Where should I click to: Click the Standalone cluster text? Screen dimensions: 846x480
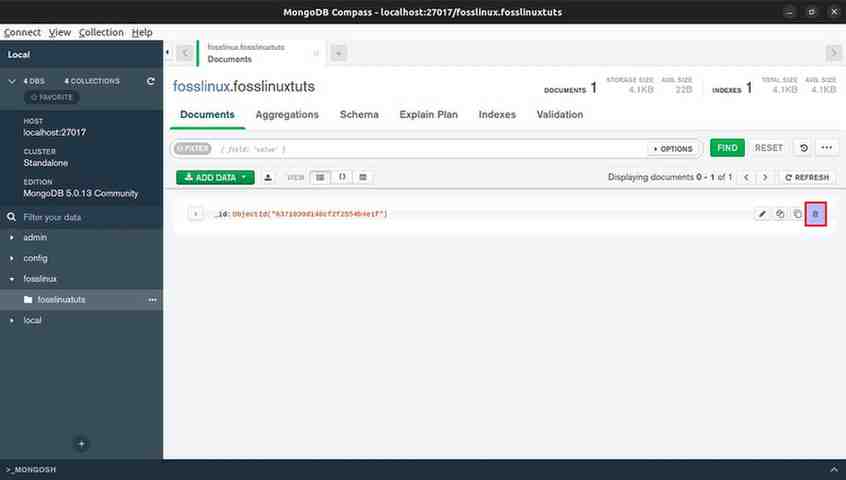pos(46,163)
